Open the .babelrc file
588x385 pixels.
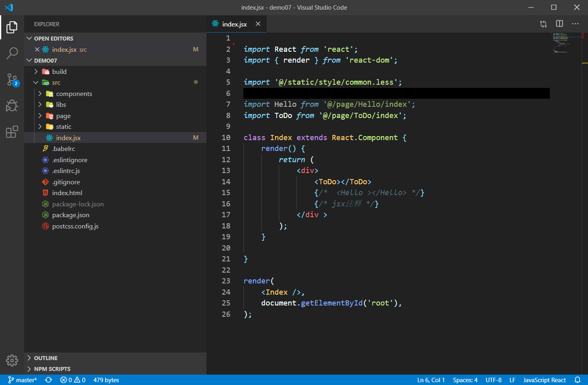115,149
